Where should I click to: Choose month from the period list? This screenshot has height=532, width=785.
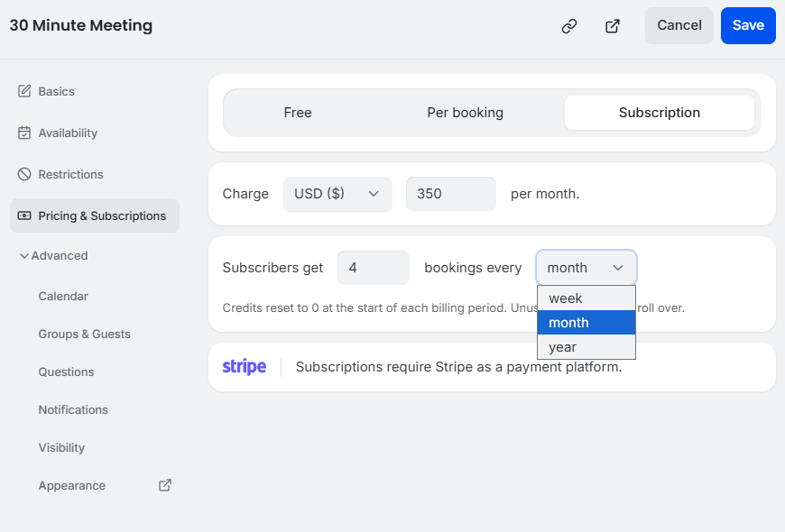[x=586, y=323]
